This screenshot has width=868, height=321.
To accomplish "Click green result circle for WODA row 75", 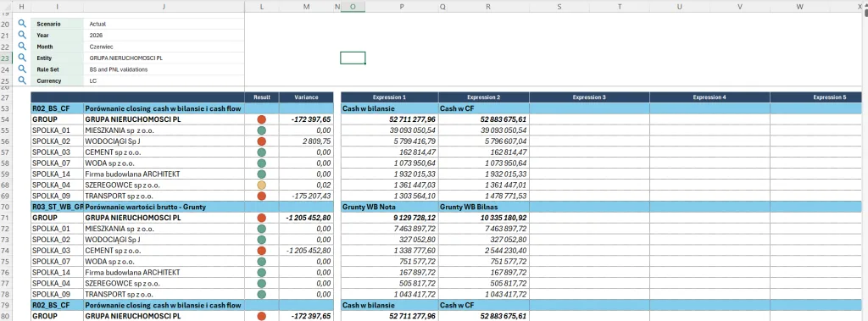I will (x=261, y=261).
